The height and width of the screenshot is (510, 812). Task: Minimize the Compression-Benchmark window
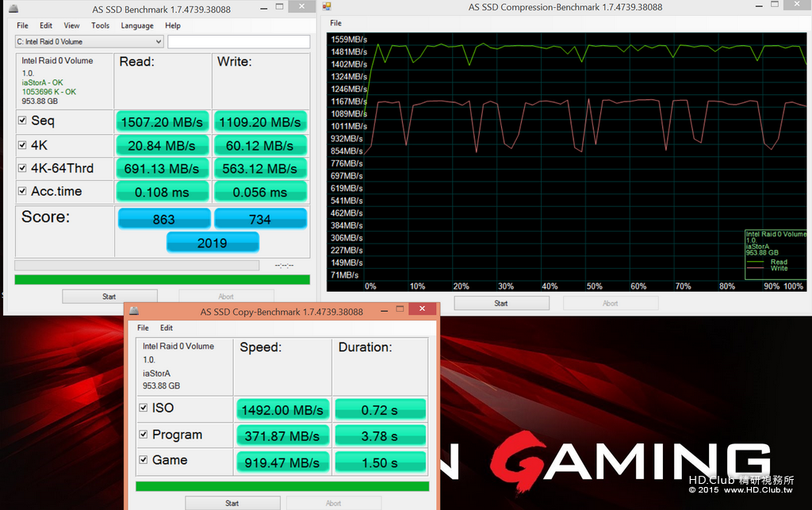click(759, 6)
